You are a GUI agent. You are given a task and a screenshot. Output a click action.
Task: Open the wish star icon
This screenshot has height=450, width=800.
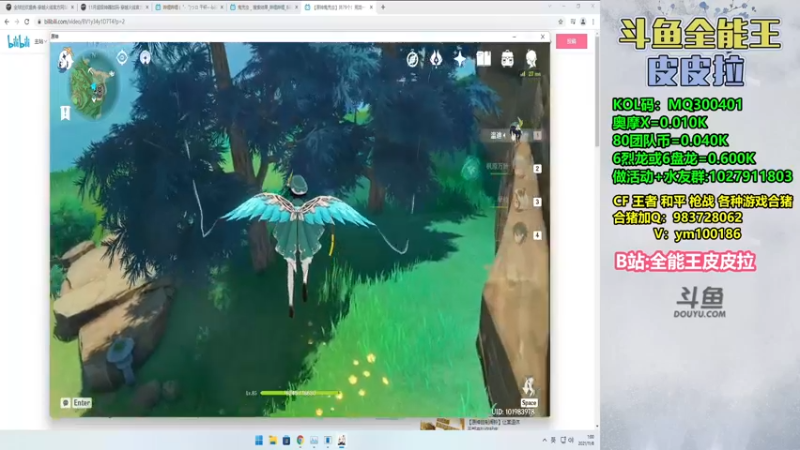[x=460, y=59]
